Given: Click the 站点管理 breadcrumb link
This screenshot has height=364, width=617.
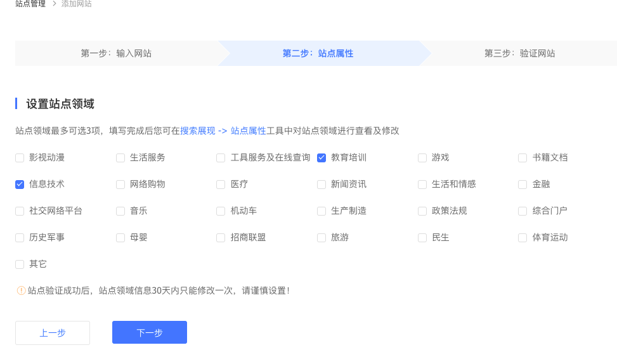Looking at the screenshot, I should [x=30, y=4].
